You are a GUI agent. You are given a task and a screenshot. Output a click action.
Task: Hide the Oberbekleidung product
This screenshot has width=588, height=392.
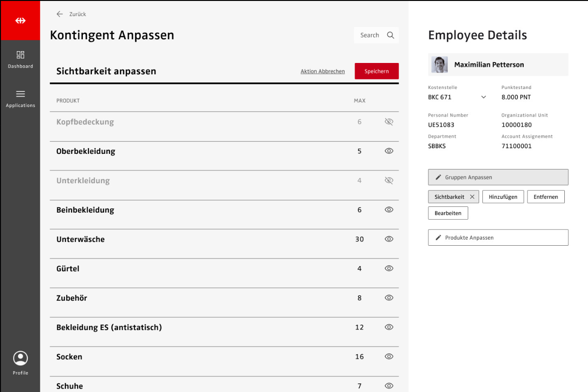click(x=389, y=151)
